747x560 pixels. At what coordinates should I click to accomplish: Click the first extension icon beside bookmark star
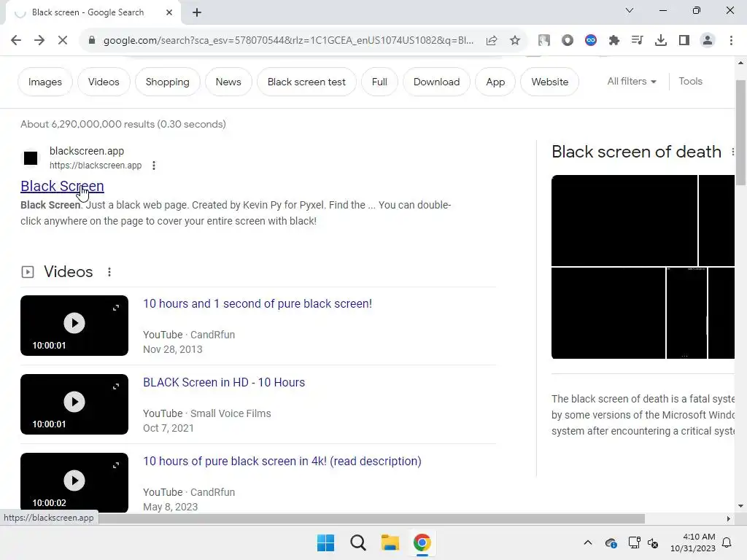click(543, 41)
